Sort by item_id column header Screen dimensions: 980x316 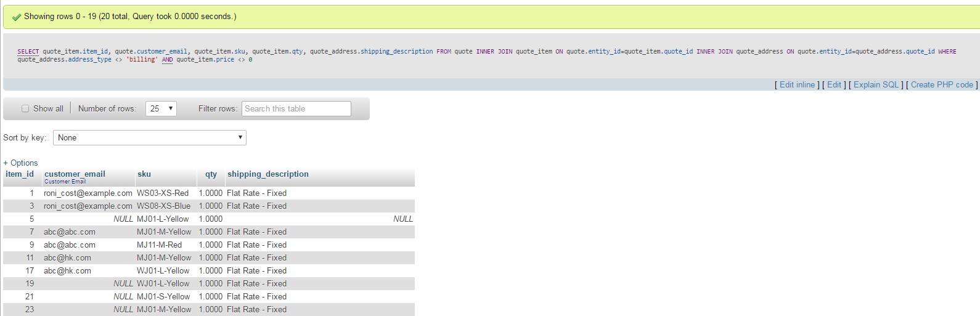pyautogui.click(x=20, y=174)
